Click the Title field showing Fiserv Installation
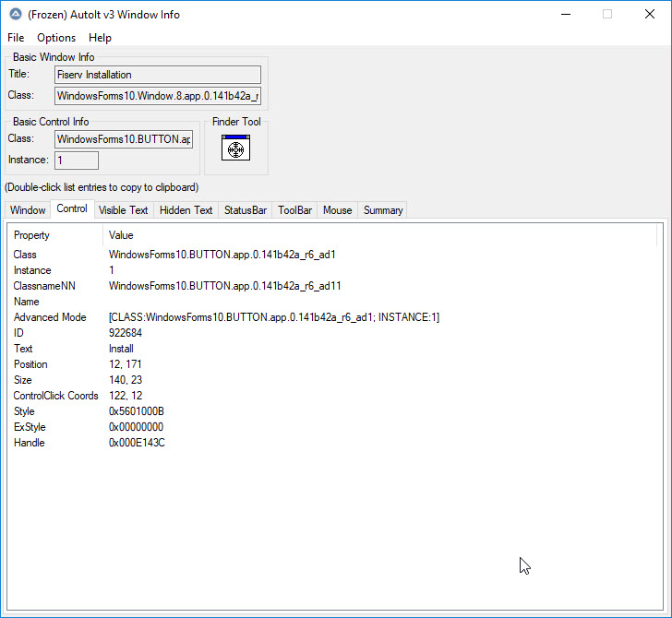The height and width of the screenshot is (618, 672). pos(157,75)
